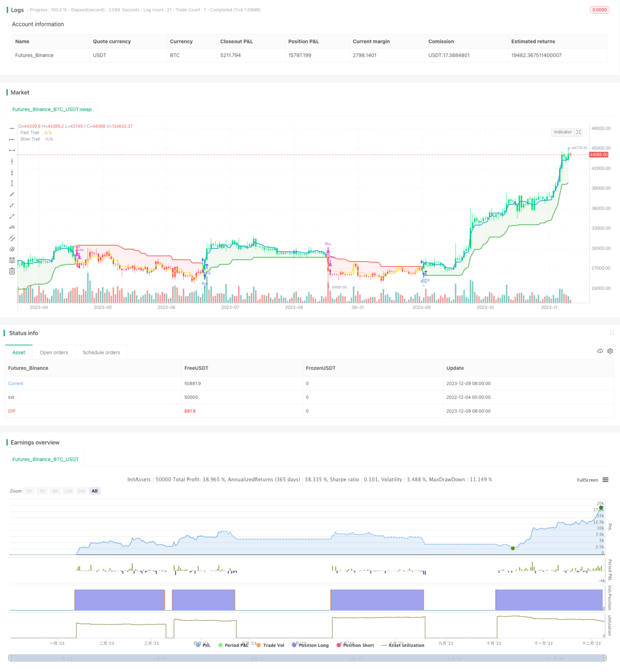
Task: Click the earnings chart range navigator bar
Action: tap(308, 658)
